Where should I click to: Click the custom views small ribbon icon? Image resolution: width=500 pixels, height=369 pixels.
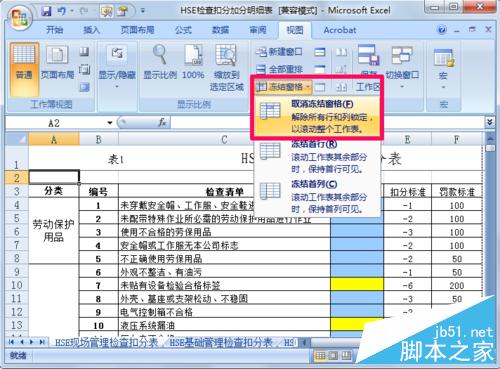(84, 70)
